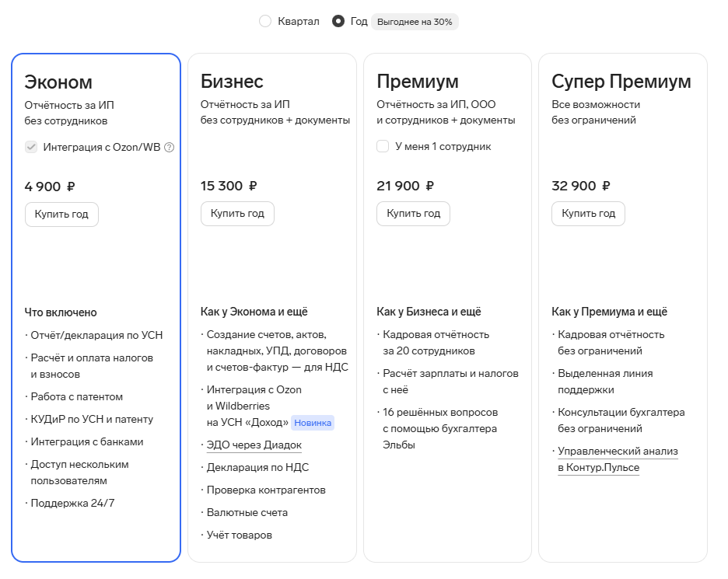The width and height of the screenshot is (728, 579).
Task: Click the help icon beside Ozon/WB integration
Action: [x=169, y=147]
